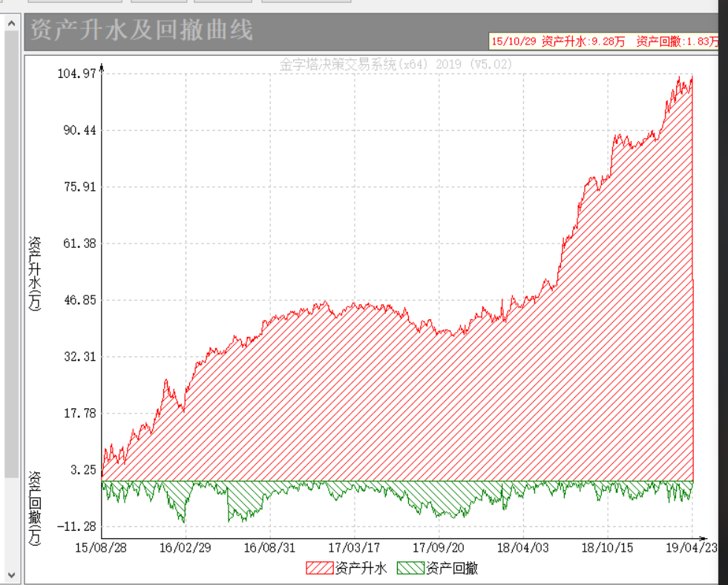This screenshot has width=728, height=585.
Task: Click the 19/04/23 date on x-axis
Action: pyautogui.click(x=692, y=548)
